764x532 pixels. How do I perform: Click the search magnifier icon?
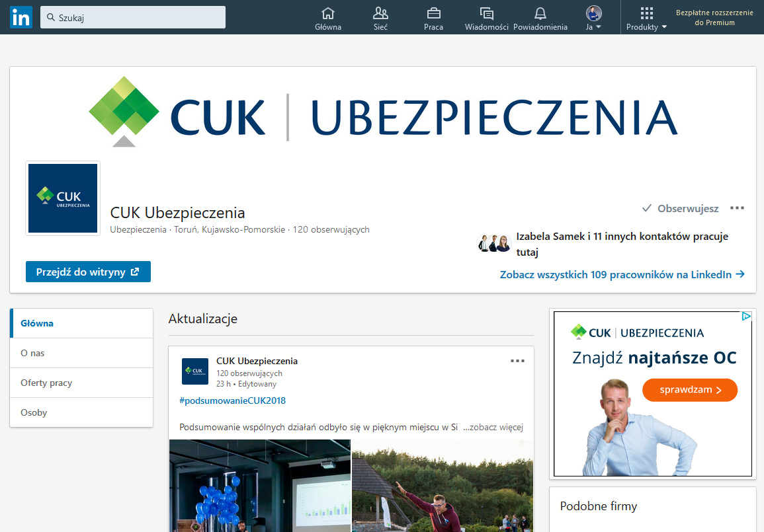coord(51,18)
